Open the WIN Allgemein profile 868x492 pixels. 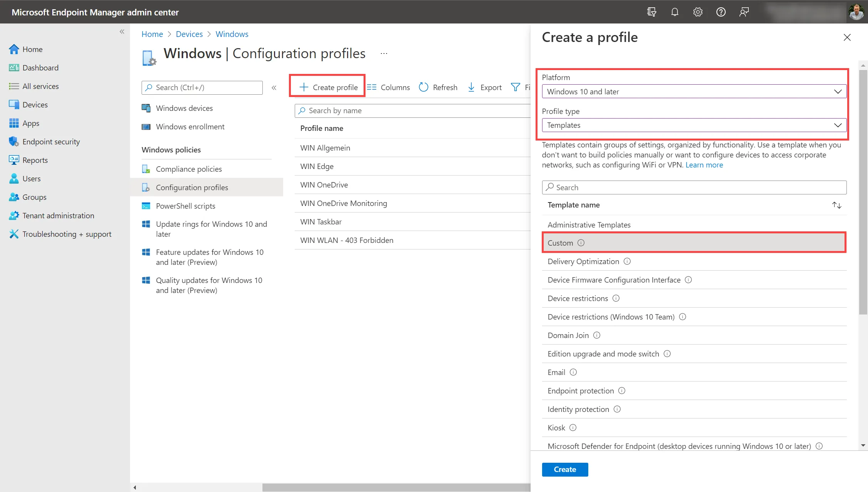point(325,148)
